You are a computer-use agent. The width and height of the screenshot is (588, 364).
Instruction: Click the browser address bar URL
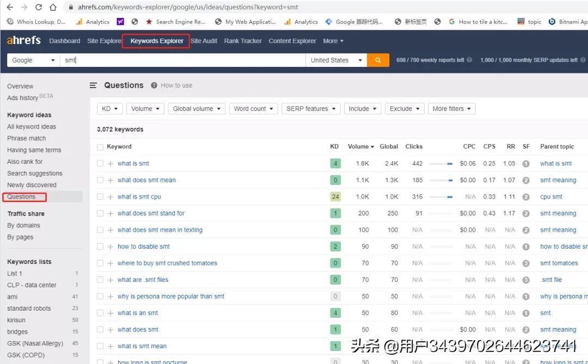[x=188, y=7]
